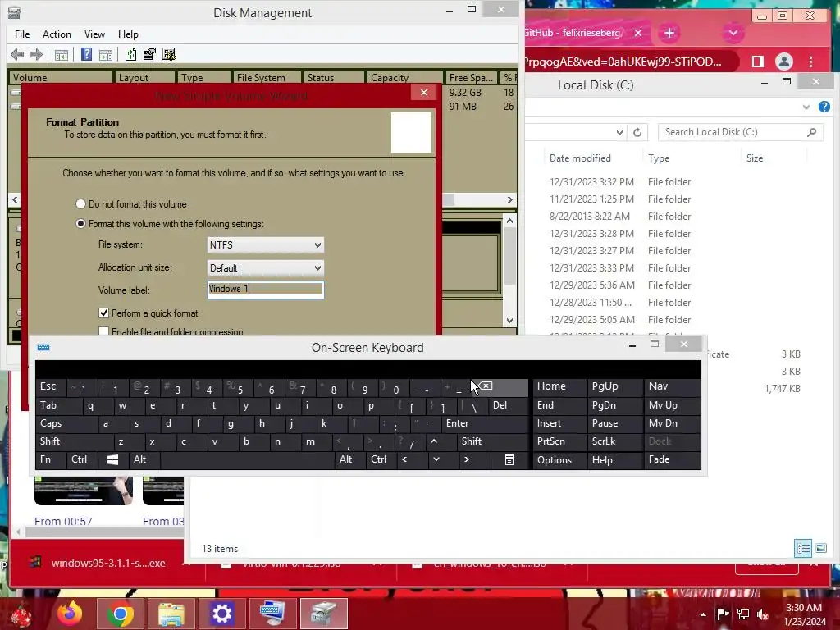
Task: Click the Disk Management taskbar icon
Action: 323,614
